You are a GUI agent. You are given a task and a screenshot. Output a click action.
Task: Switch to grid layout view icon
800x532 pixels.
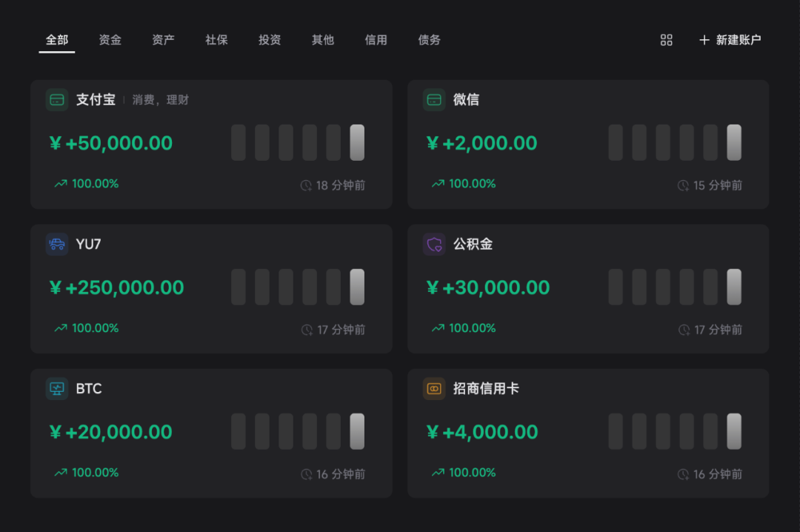[667, 40]
